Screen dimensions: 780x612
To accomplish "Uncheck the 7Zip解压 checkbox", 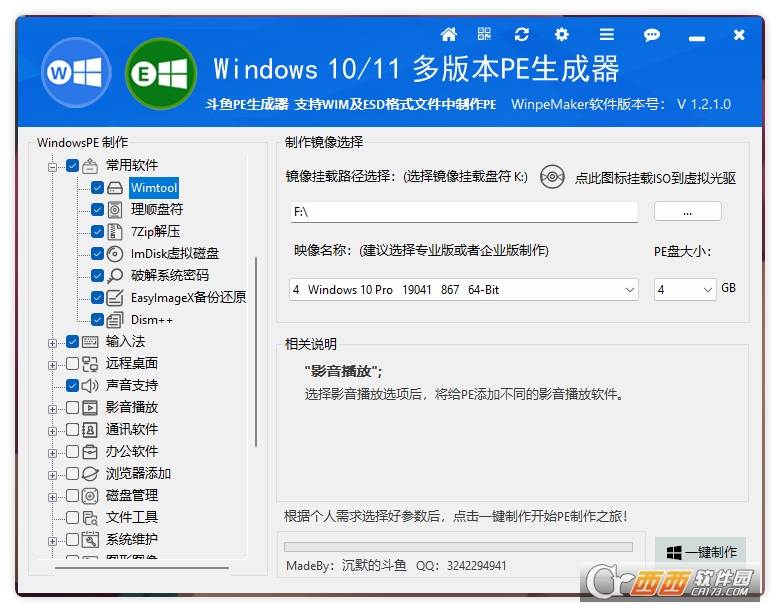I will pyautogui.click(x=98, y=231).
